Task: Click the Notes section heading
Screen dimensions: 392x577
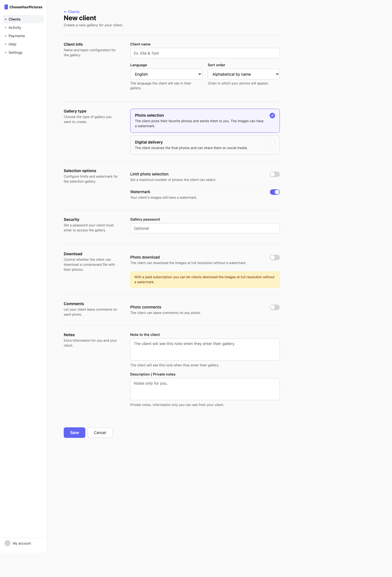Action: coord(69,335)
